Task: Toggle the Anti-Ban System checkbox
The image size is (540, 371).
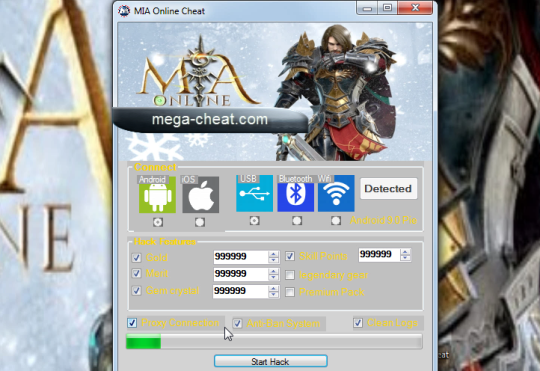Action: tap(237, 323)
